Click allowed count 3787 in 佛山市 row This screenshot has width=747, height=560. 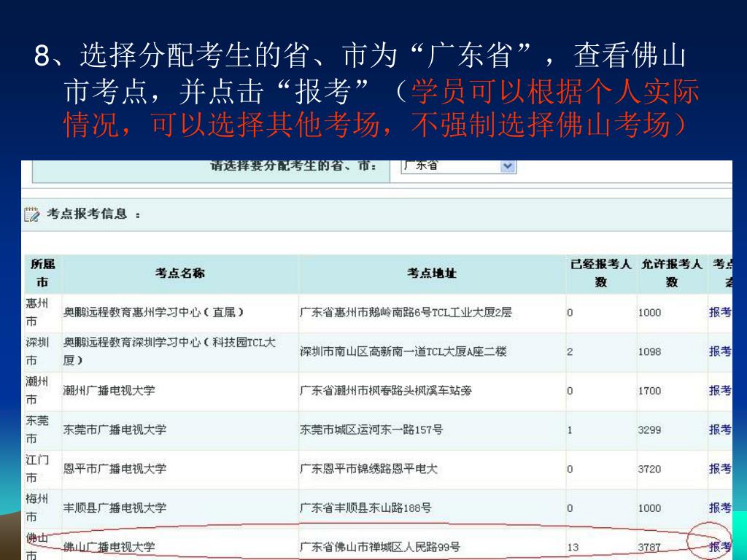(x=650, y=547)
